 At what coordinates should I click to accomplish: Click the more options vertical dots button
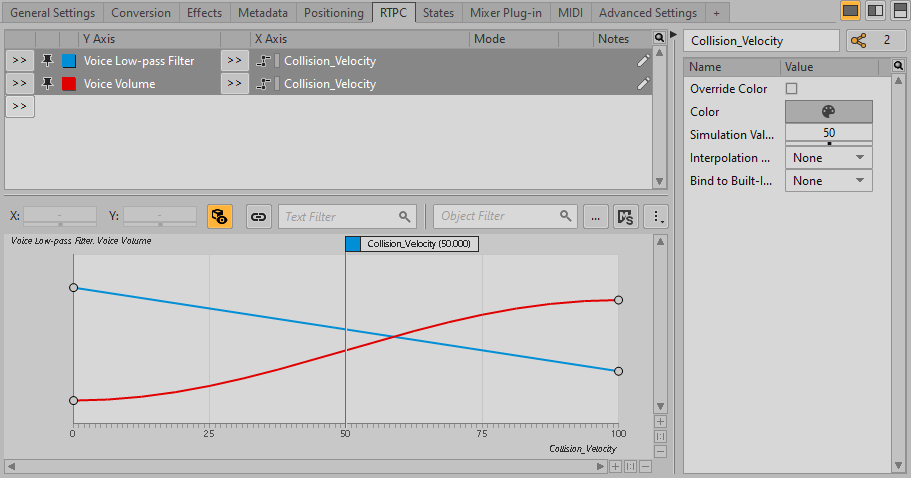[x=657, y=216]
